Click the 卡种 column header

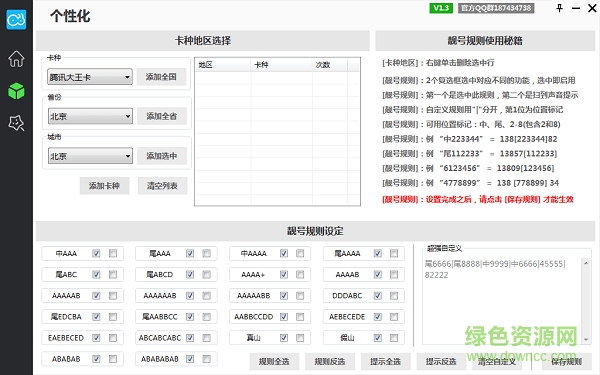[x=282, y=65]
